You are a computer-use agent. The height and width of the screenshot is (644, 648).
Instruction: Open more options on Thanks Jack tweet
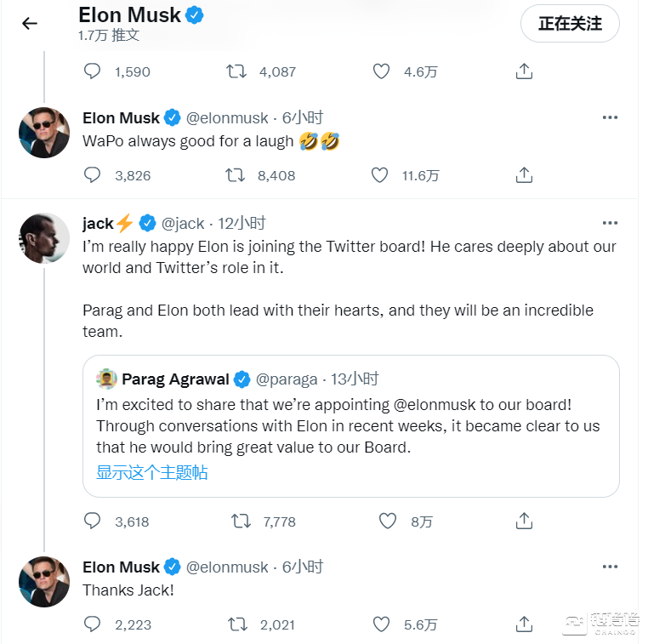point(610,567)
